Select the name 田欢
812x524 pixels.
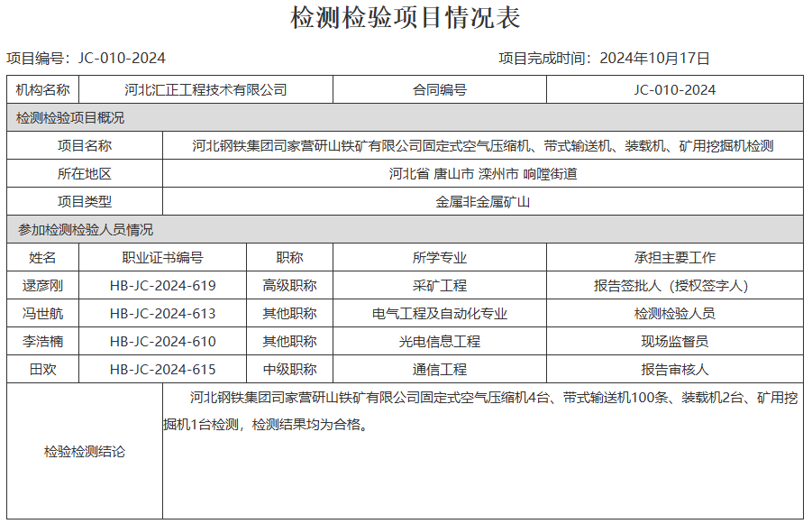(x=43, y=370)
